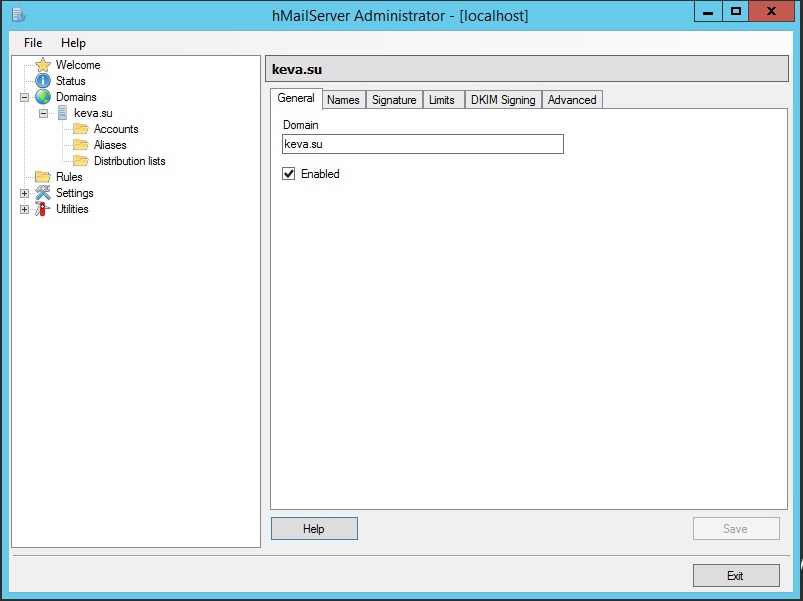Open the Limits tab
Image resolution: width=803 pixels, height=601 pixels.
click(x=442, y=100)
